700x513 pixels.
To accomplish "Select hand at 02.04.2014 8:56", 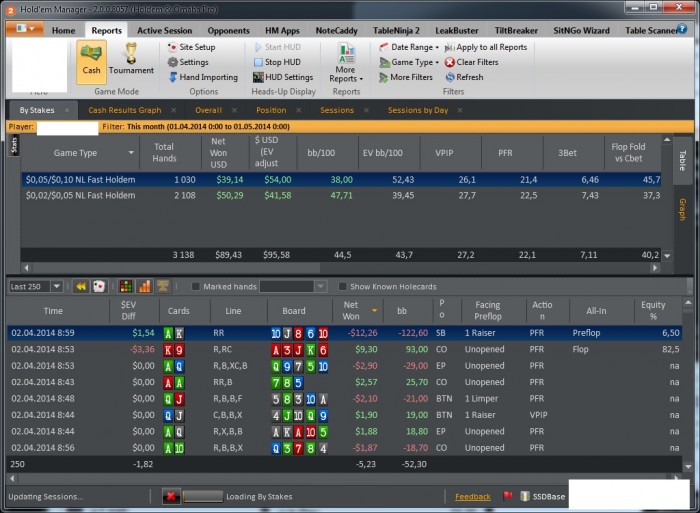I will point(344,448).
